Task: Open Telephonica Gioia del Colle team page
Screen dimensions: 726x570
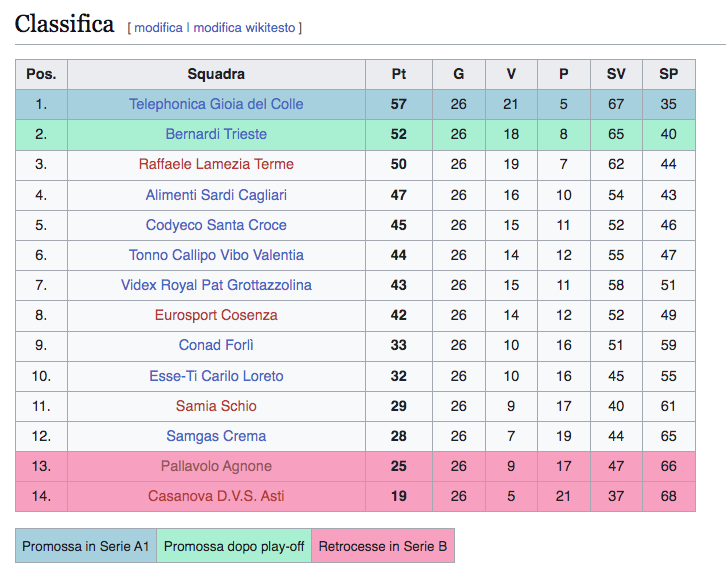Action: (x=216, y=104)
